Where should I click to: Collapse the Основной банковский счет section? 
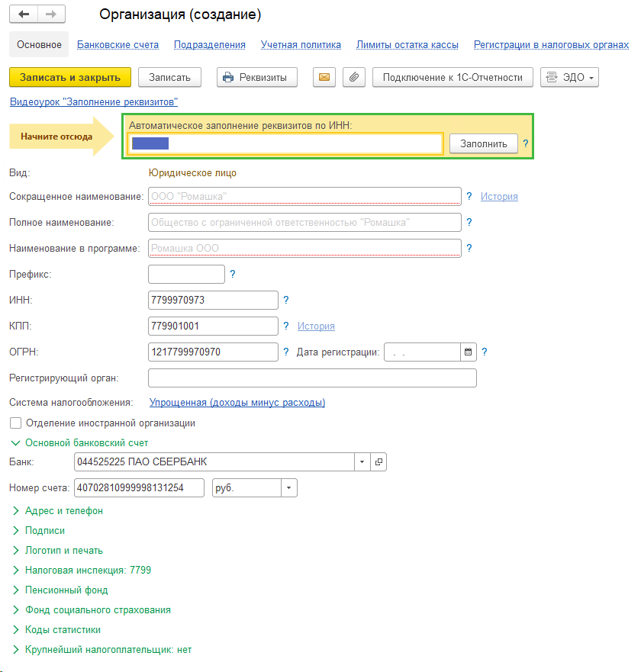86,442
